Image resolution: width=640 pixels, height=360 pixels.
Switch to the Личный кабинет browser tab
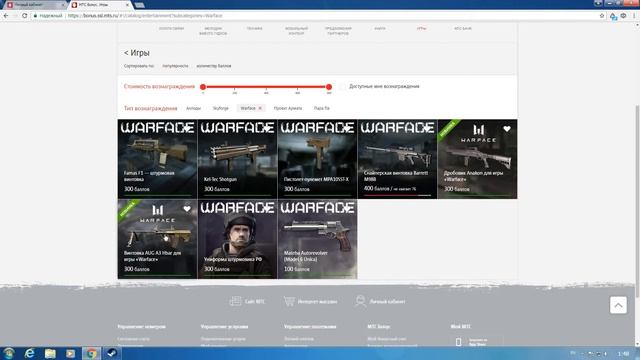point(35,5)
